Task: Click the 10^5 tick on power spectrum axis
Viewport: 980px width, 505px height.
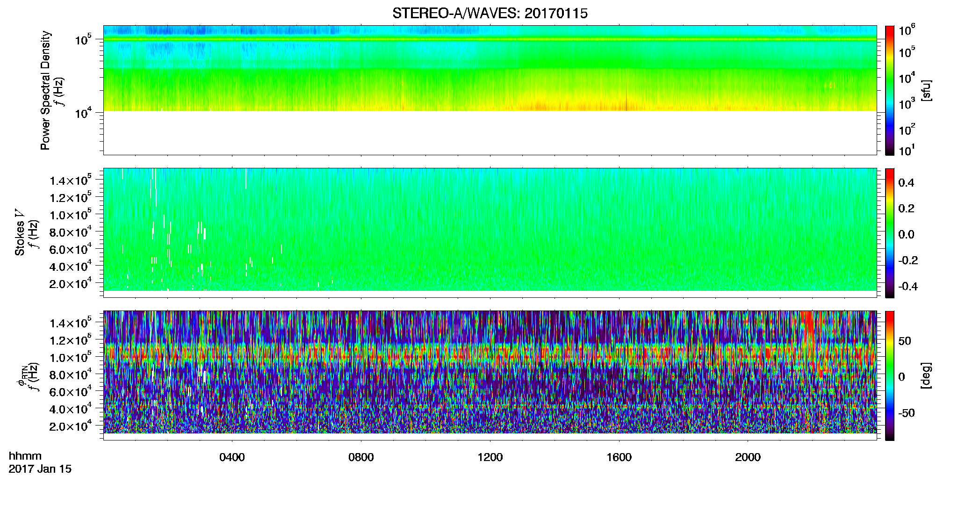Action: [x=83, y=39]
